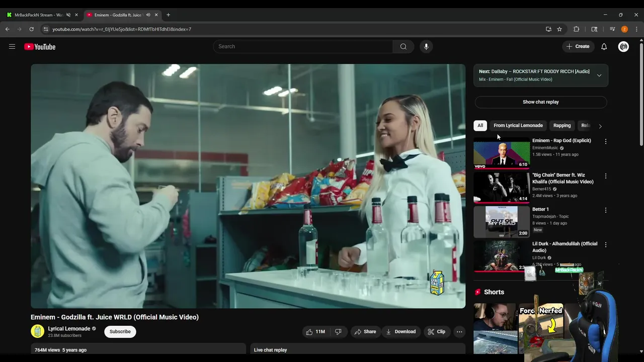Click the browser address bar URL
This screenshot has width=644, height=362.
pos(122,29)
